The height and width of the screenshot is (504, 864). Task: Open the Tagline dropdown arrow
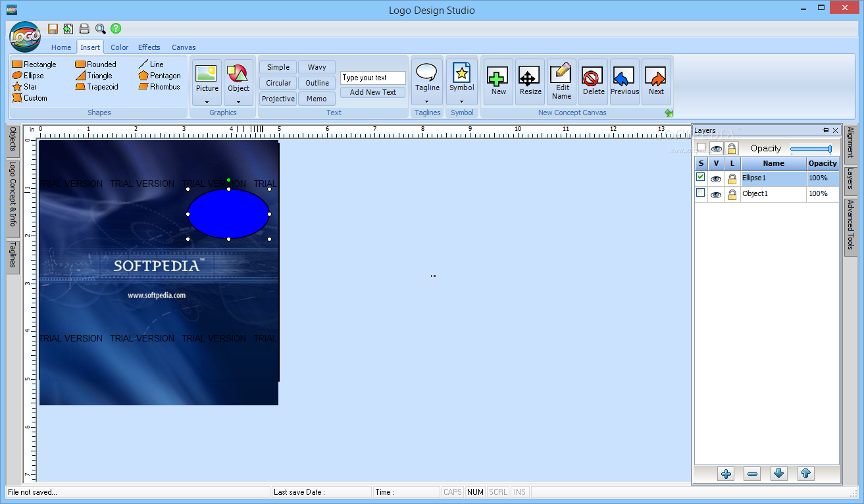(x=427, y=101)
